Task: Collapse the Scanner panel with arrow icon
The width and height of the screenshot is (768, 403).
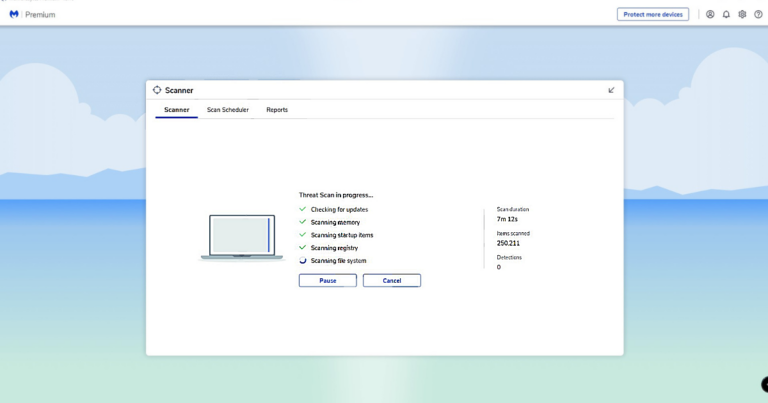Action: [611, 90]
